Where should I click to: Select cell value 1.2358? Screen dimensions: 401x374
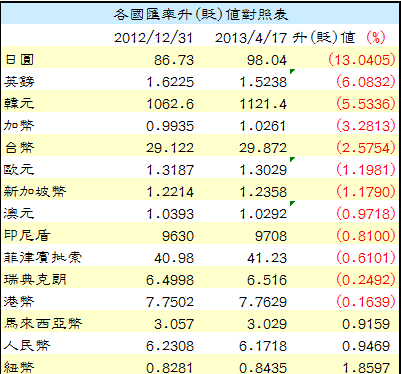(263, 192)
